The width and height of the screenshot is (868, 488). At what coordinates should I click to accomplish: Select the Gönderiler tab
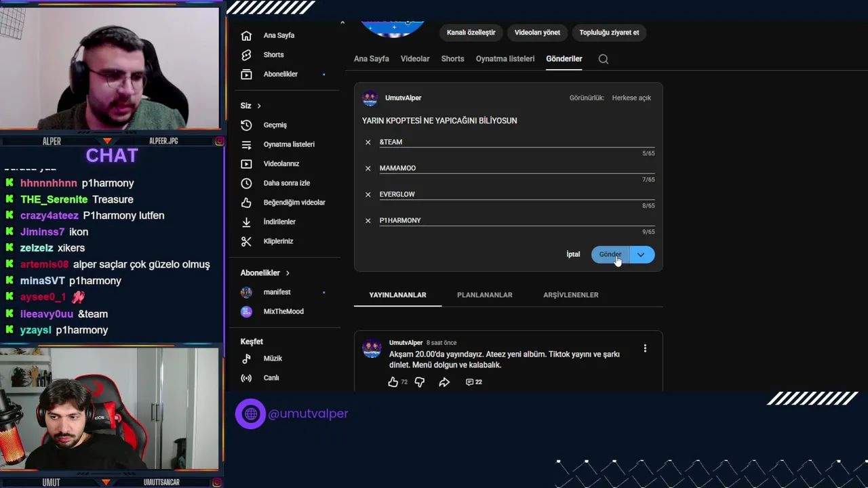click(x=564, y=59)
